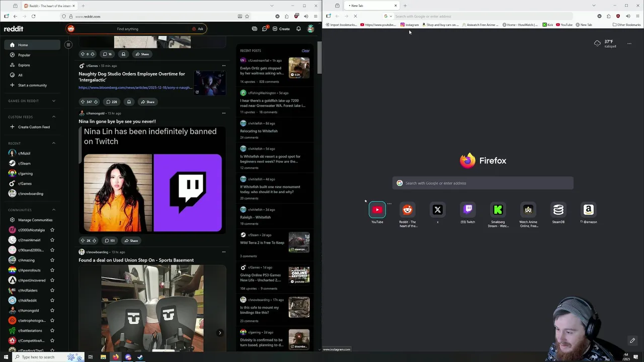Screen dimensions: 644x362
Task: Open new tab page options ellipsis
Action: [629, 44]
